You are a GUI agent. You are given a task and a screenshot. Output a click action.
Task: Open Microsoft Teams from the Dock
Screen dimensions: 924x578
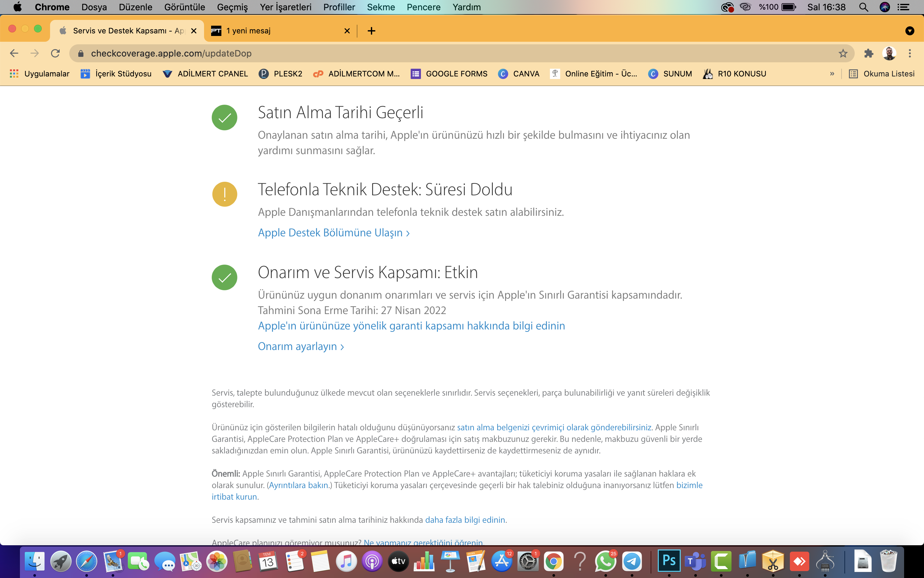click(x=695, y=562)
